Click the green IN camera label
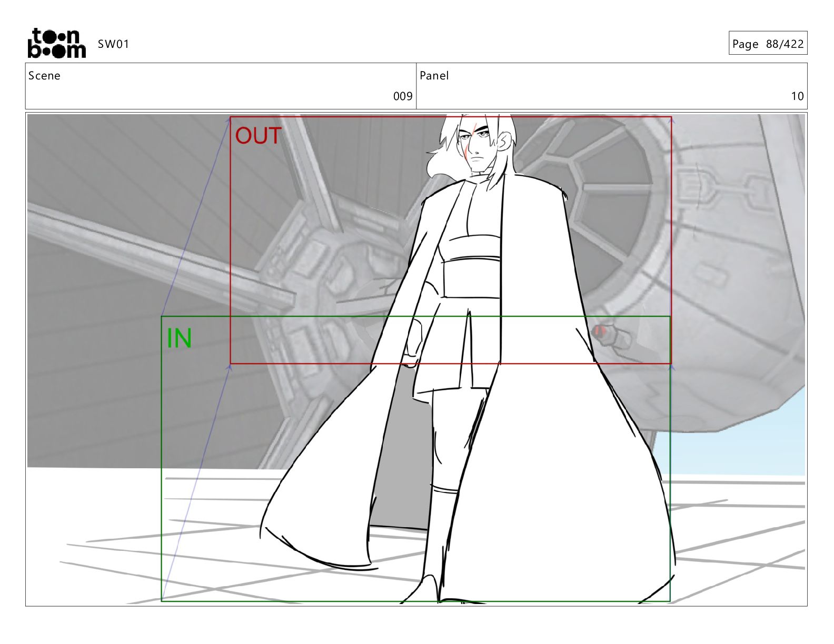 click(179, 338)
